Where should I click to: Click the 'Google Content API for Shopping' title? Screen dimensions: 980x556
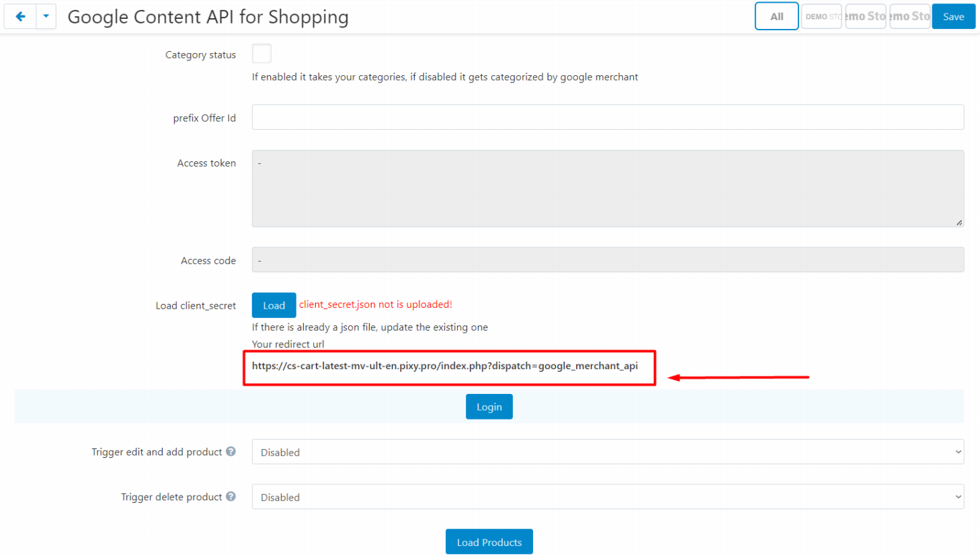(208, 17)
